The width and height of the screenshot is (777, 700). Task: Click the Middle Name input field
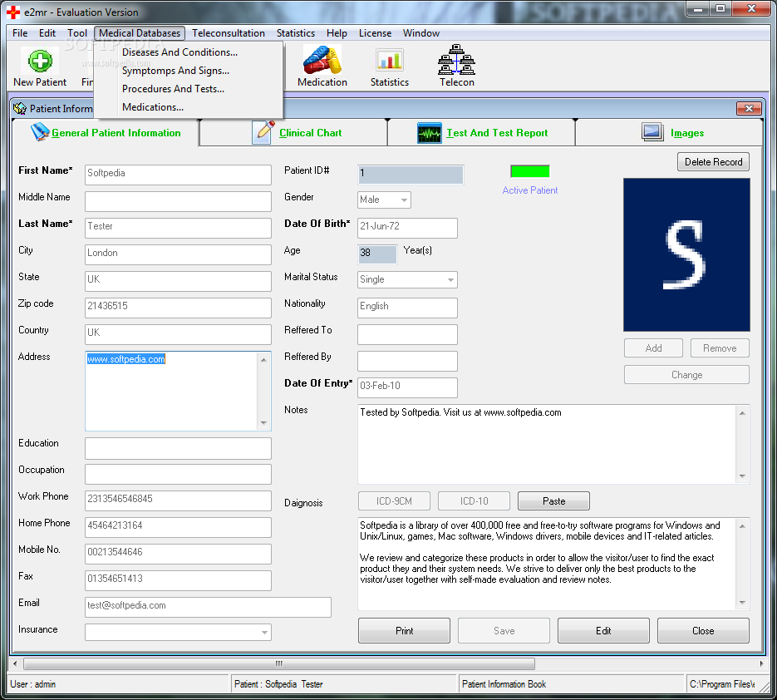pyautogui.click(x=178, y=202)
